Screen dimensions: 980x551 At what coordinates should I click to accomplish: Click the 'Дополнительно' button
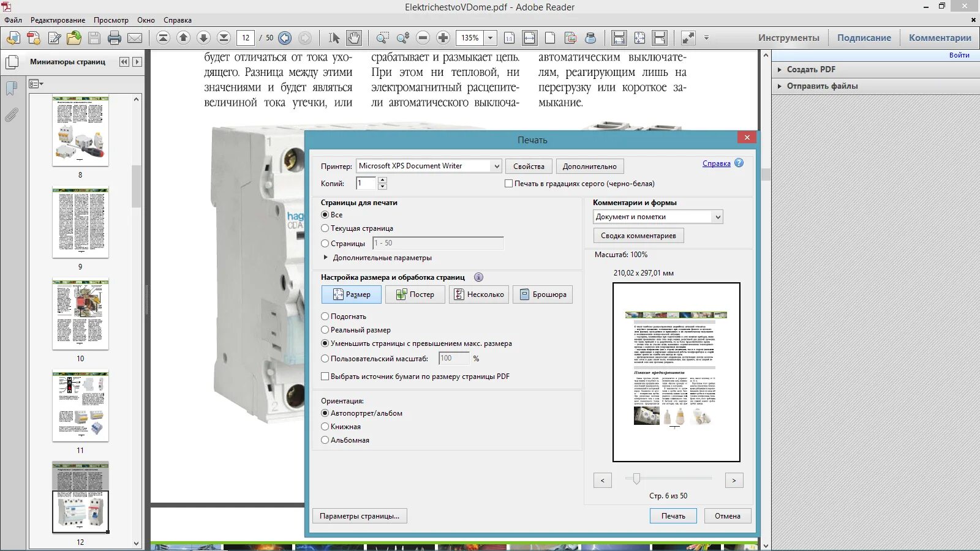tap(590, 167)
